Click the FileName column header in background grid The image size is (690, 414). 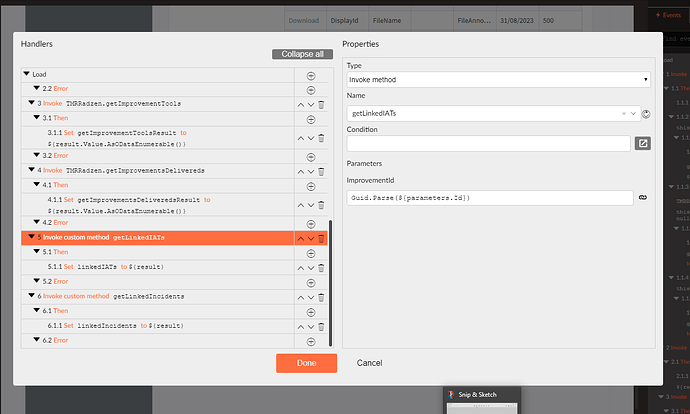(387, 21)
